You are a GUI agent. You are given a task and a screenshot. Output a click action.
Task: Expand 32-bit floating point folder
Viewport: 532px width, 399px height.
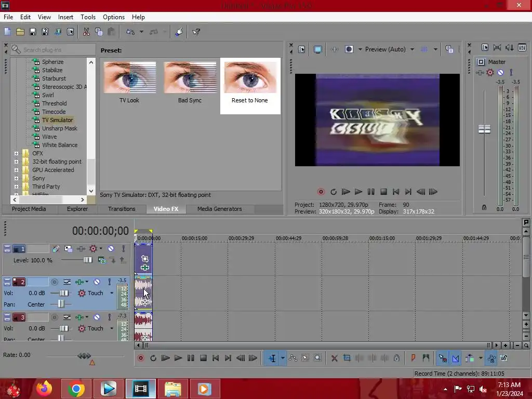coord(16,162)
